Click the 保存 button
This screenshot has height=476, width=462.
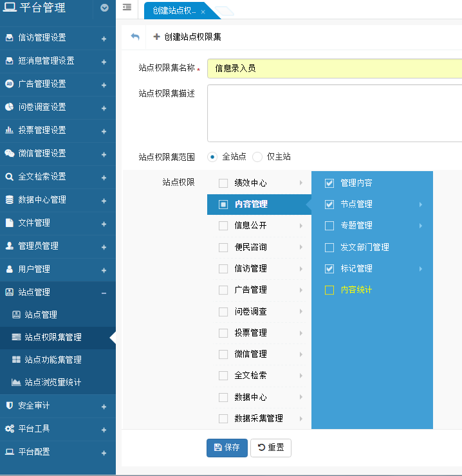(226, 448)
